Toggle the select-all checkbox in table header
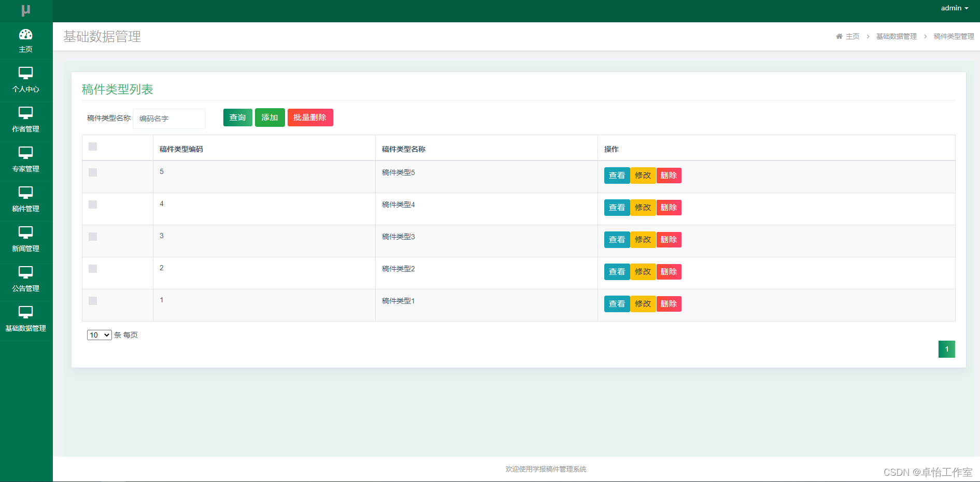The height and width of the screenshot is (482, 980). (x=93, y=147)
